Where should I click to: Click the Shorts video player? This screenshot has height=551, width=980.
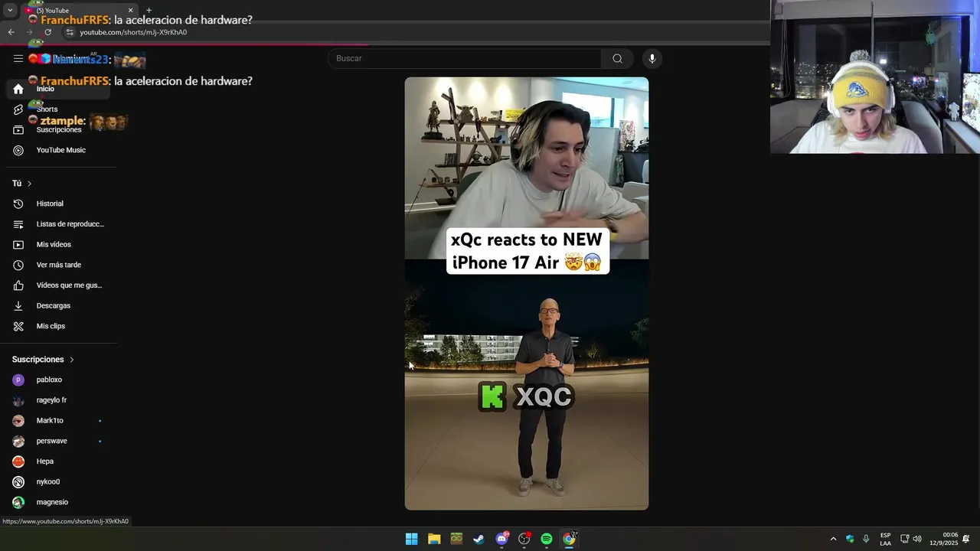point(527,293)
